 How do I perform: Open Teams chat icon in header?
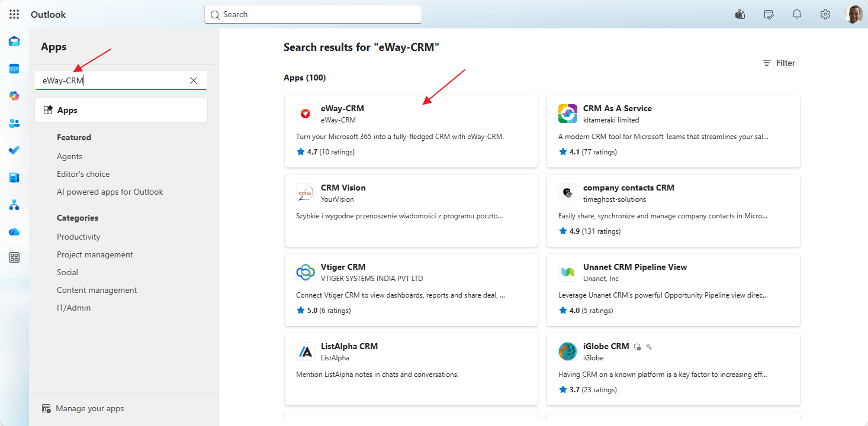tap(740, 14)
